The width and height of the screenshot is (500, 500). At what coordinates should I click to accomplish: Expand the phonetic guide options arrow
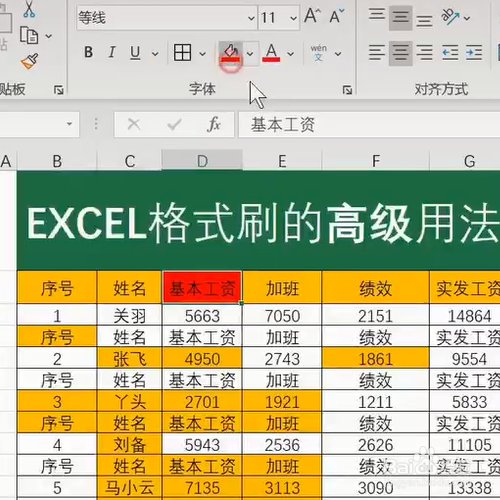pyautogui.click(x=338, y=53)
